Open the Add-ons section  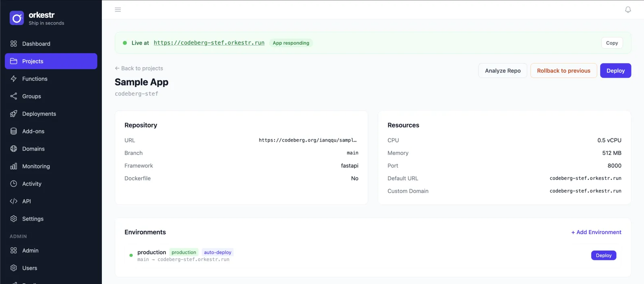[51, 131]
